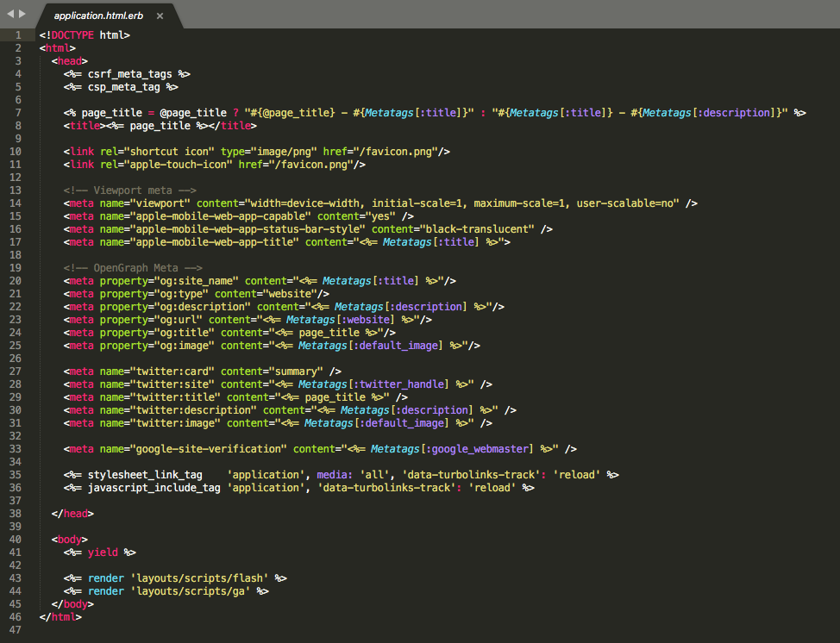The image size is (840, 643).
Task: Click the DOCTYPE keyword on line 1
Action: [72, 35]
